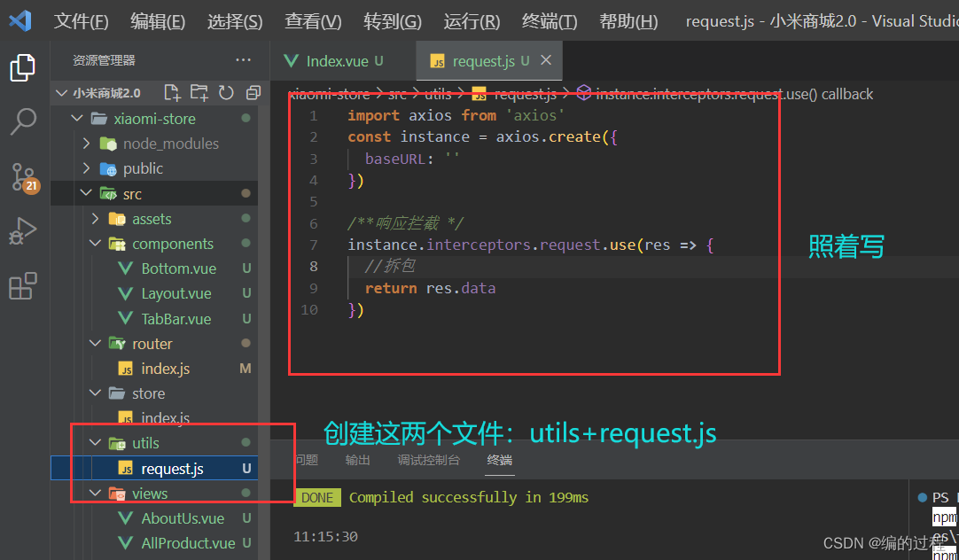Image resolution: width=959 pixels, height=560 pixels.
Task: Collapse the 小米商城2.0 workspace section
Action: click(x=61, y=93)
